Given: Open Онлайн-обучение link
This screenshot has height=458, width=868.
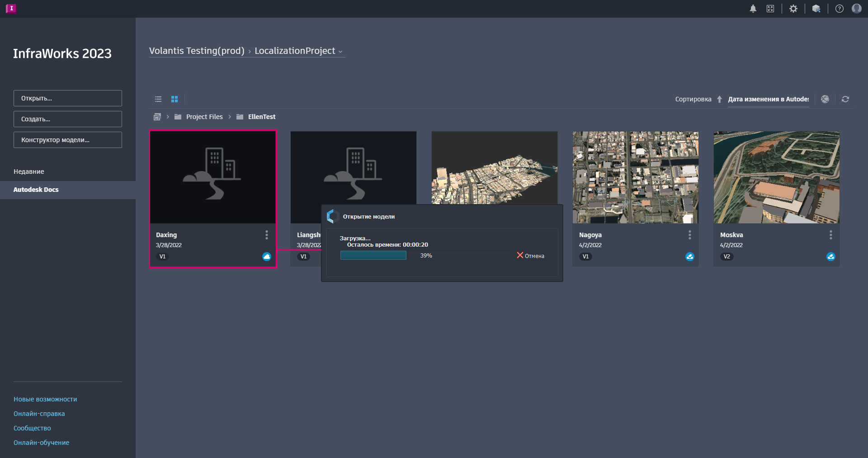Looking at the screenshot, I should [41, 443].
